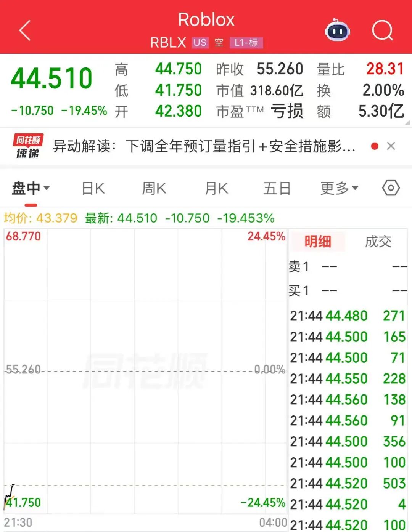The height and width of the screenshot is (532, 412).
Task: Tap the back arrow in the header
Action: (25, 31)
